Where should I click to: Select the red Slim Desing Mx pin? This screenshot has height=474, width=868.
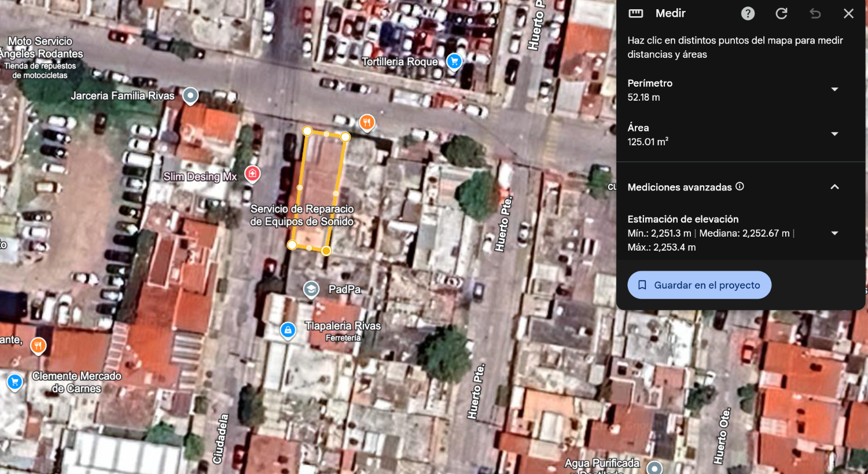click(x=252, y=174)
